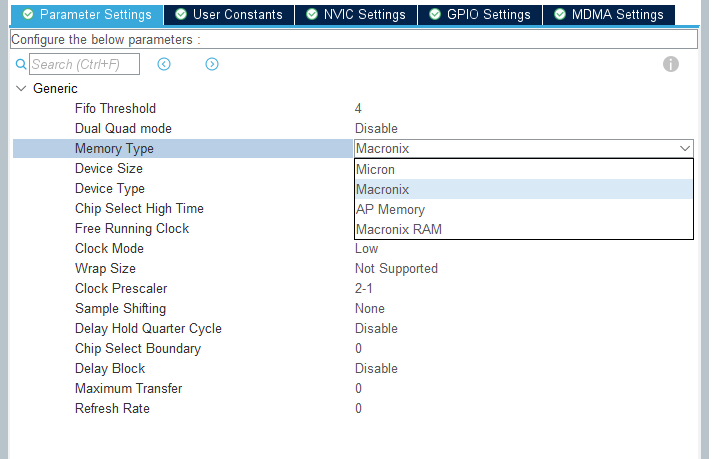Click Delay Hold Quarter Cycle Disable value
712x459 pixels.
tap(376, 328)
